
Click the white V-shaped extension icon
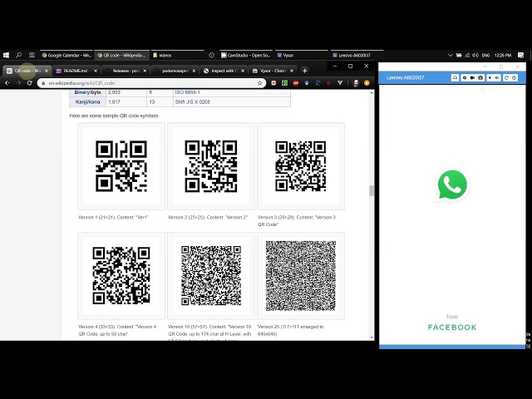point(340,83)
